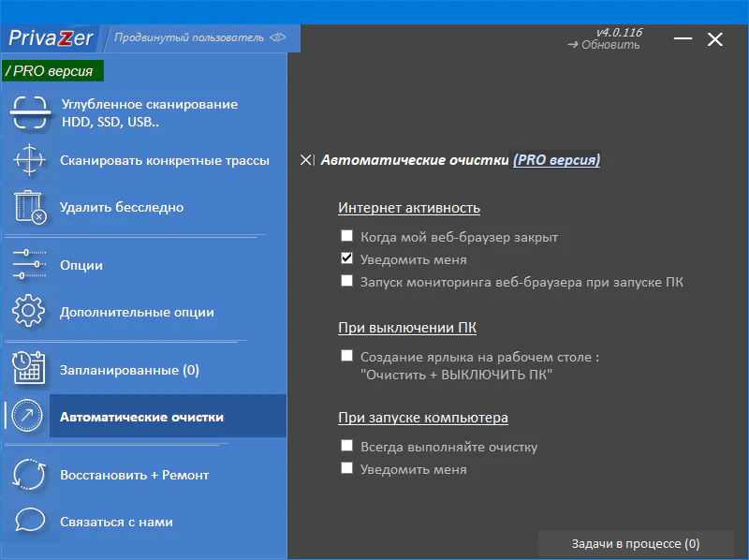Open the 'Запланированные (0)' menu item
749x560 pixels.
[x=129, y=370]
